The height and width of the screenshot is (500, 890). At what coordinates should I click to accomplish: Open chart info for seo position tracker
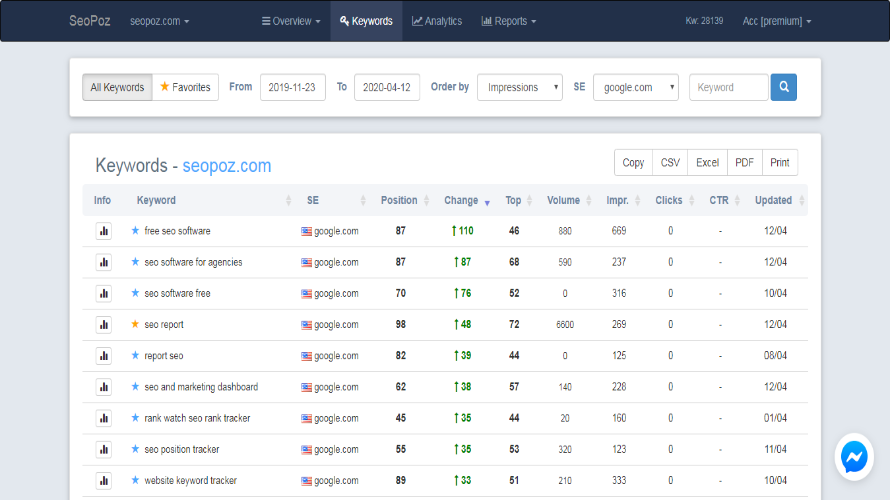pyautogui.click(x=103, y=449)
